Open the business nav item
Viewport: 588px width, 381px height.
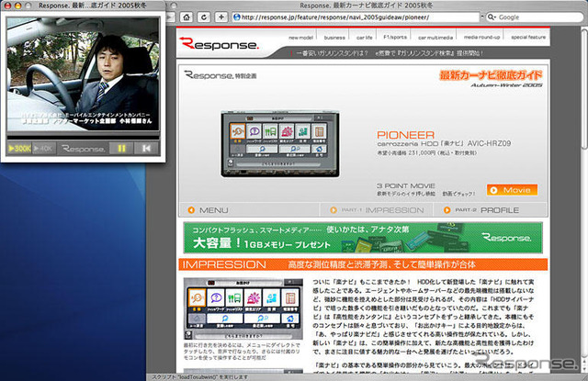tap(334, 38)
